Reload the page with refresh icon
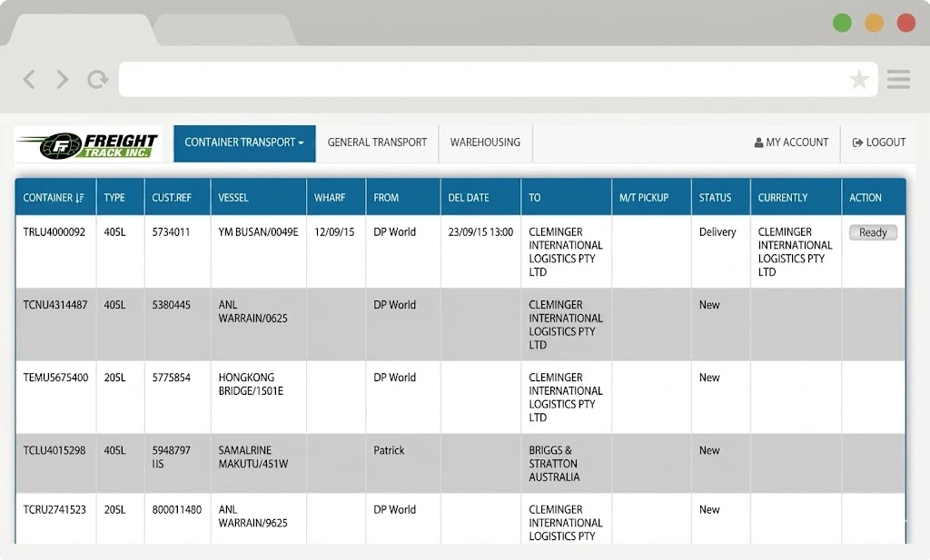The width and height of the screenshot is (930, 560). click(x=98, y=79)
